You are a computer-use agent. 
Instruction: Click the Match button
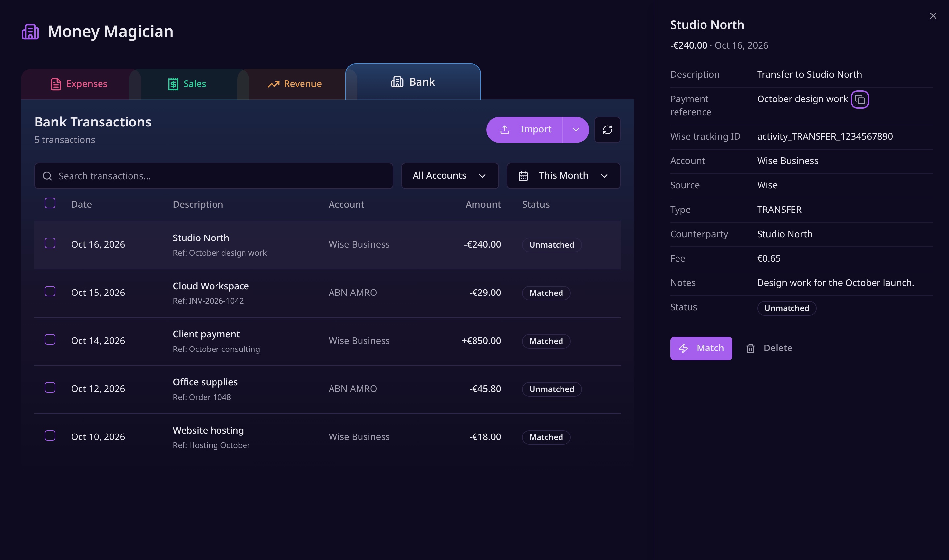tap(701, 348)
